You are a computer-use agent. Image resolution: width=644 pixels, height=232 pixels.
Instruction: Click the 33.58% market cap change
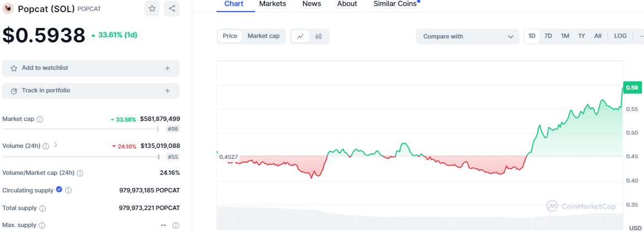coord(123,119)
